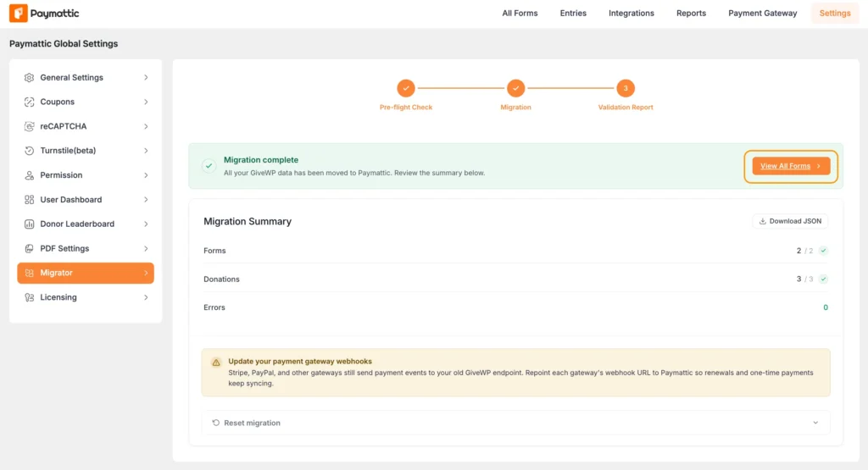Screen dimensions: 868x470
Task: Click the Donor Leaderboard chart icon
Action: click(x=30, y=224)
